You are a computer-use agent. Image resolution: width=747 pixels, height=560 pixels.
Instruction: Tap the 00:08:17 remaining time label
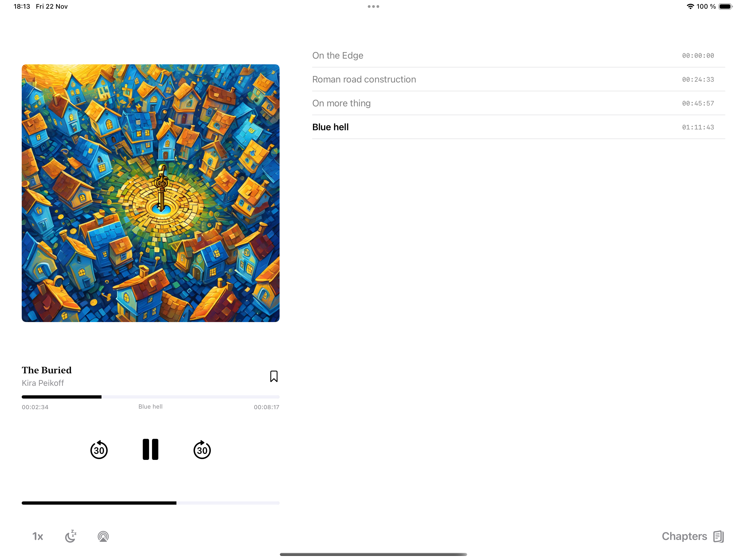[266, 407]
